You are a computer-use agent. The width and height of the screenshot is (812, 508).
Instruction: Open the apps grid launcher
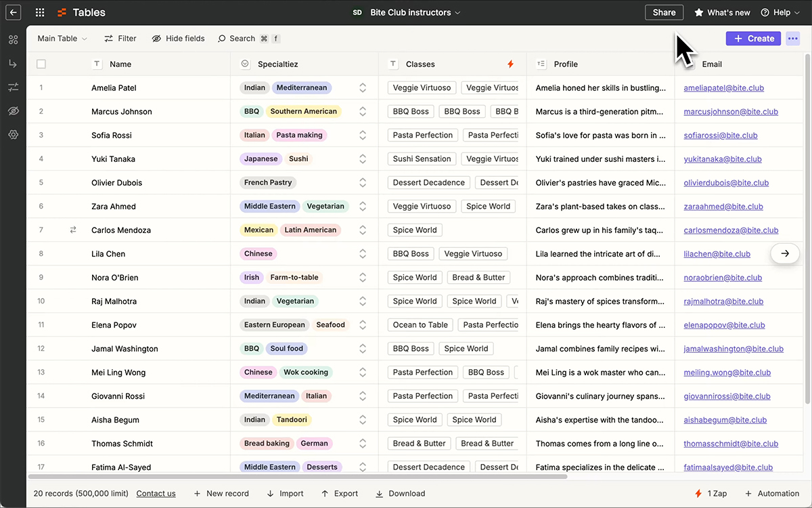[x=40, y=12]
